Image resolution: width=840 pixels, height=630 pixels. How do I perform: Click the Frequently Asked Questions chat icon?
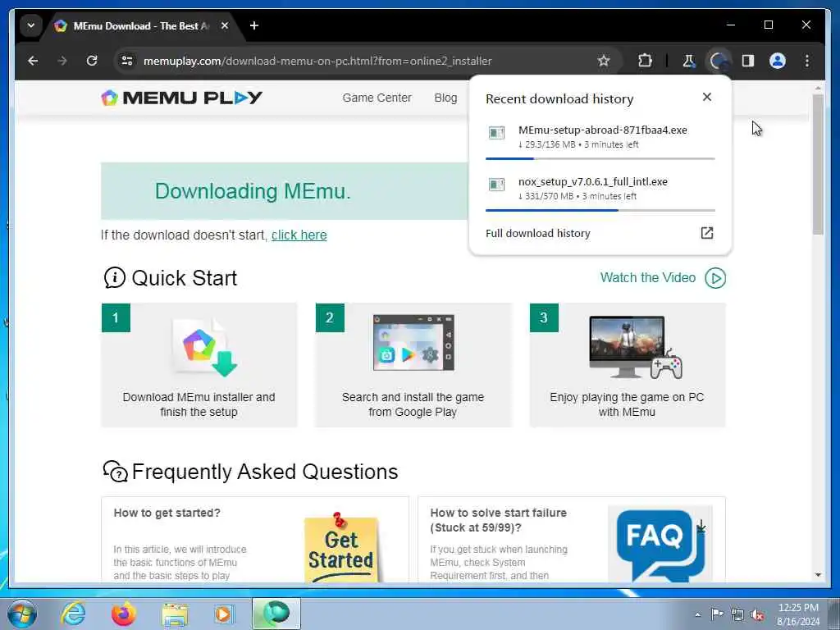115,472
